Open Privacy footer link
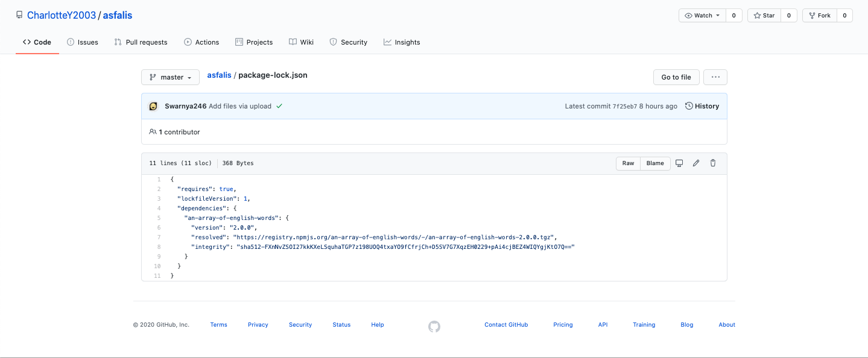This screenshot has width=868, height=358. pyautogui.click(x=258, y=325)
